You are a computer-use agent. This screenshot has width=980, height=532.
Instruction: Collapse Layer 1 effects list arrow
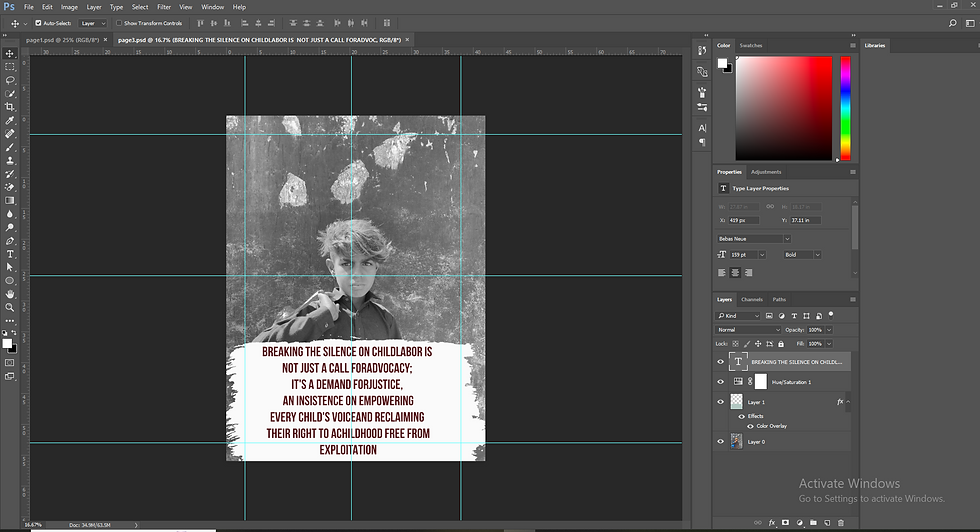[850, 403]
